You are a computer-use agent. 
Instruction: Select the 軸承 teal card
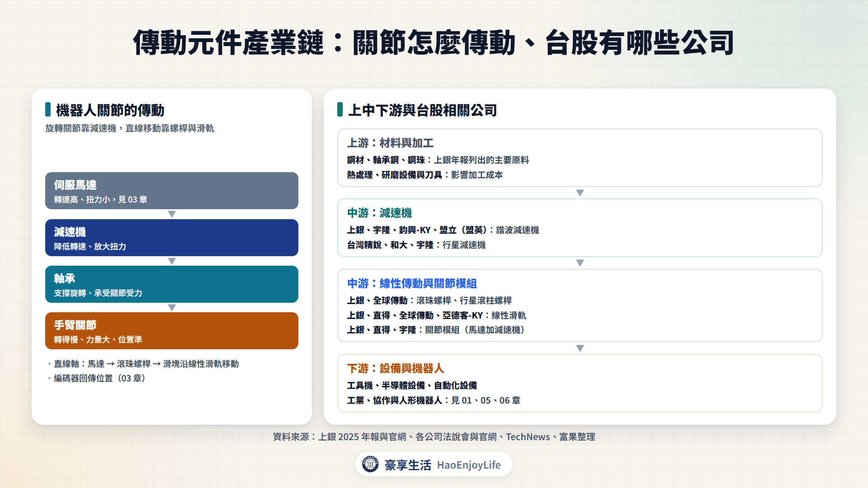tap(172, 284)
